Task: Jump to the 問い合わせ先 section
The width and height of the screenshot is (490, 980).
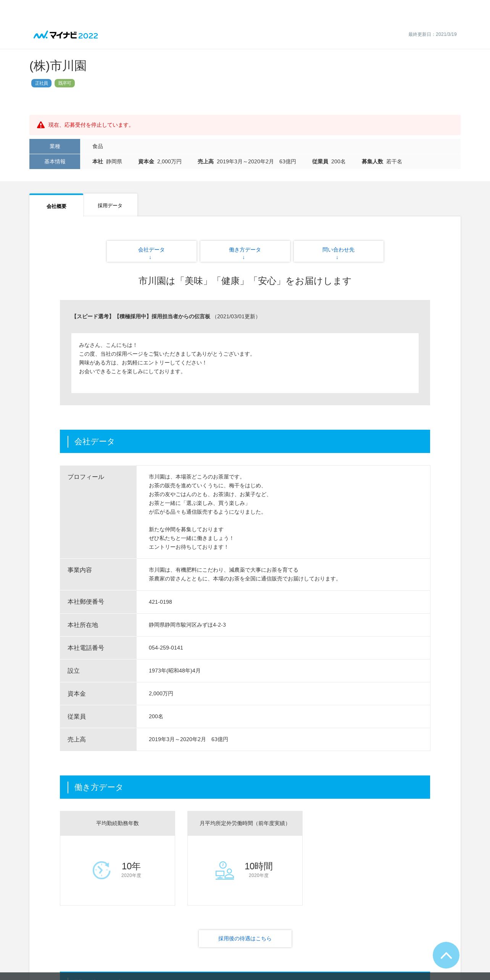Action: pyautogui.click(x=338, y=251)
